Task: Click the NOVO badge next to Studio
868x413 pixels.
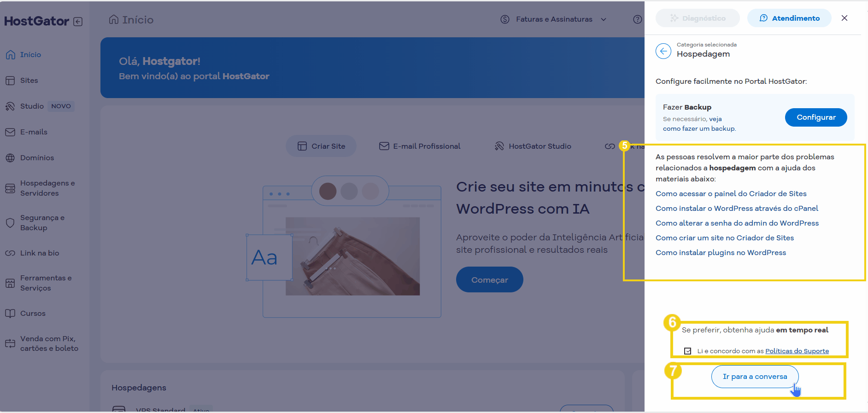Action: [x=61, y=106]
